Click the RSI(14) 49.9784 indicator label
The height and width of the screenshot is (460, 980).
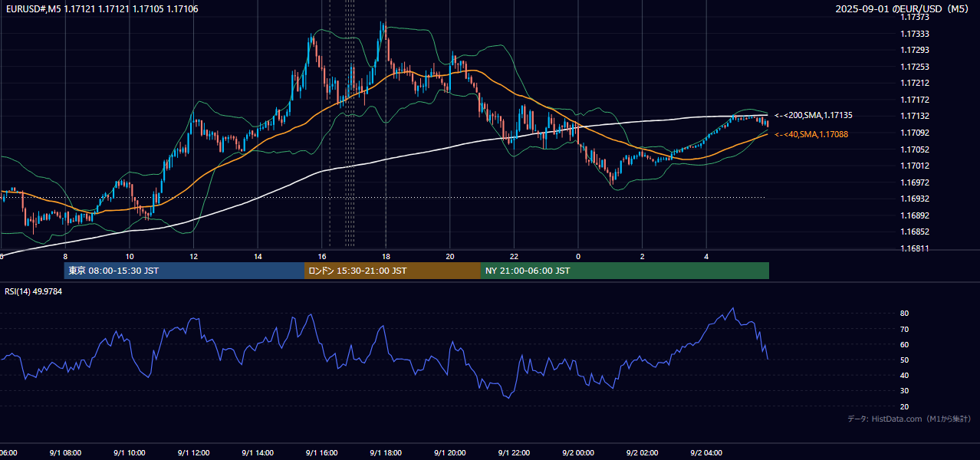point(34,291)
